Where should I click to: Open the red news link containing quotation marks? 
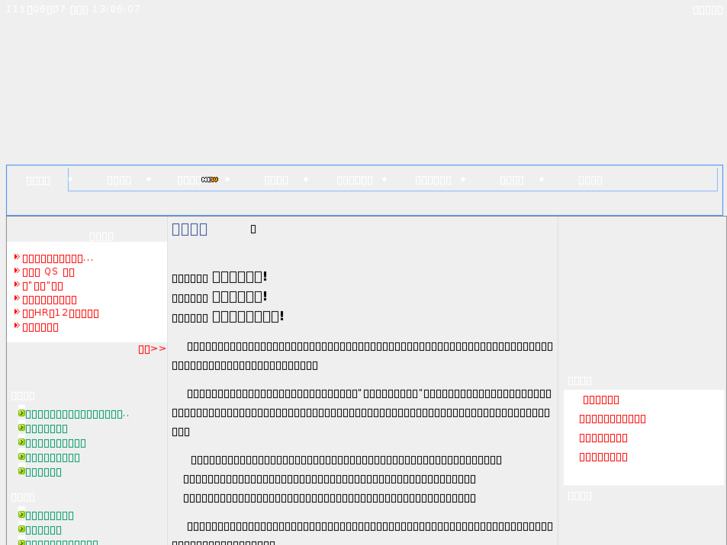[43, 286]
